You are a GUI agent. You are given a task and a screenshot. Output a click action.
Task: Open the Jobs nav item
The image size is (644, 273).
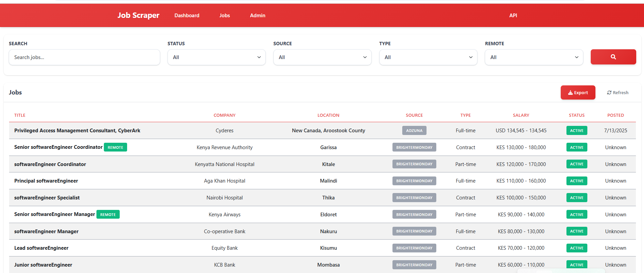[225, 16]
